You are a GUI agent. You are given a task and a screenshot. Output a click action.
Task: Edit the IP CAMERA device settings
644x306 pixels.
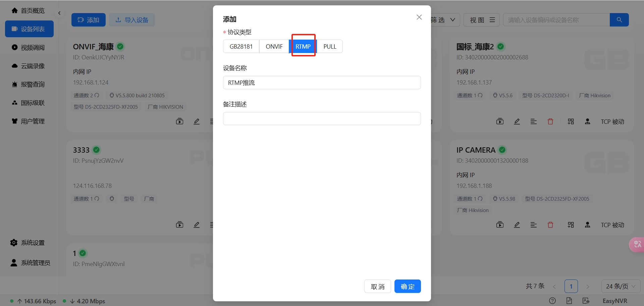517,225
